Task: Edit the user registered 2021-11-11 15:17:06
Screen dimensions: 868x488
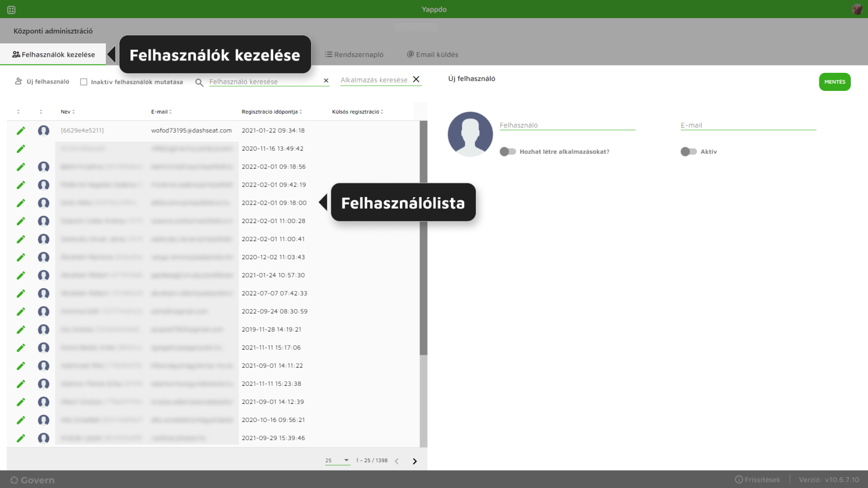Action: pyautogui.click(x=21, y=348)
